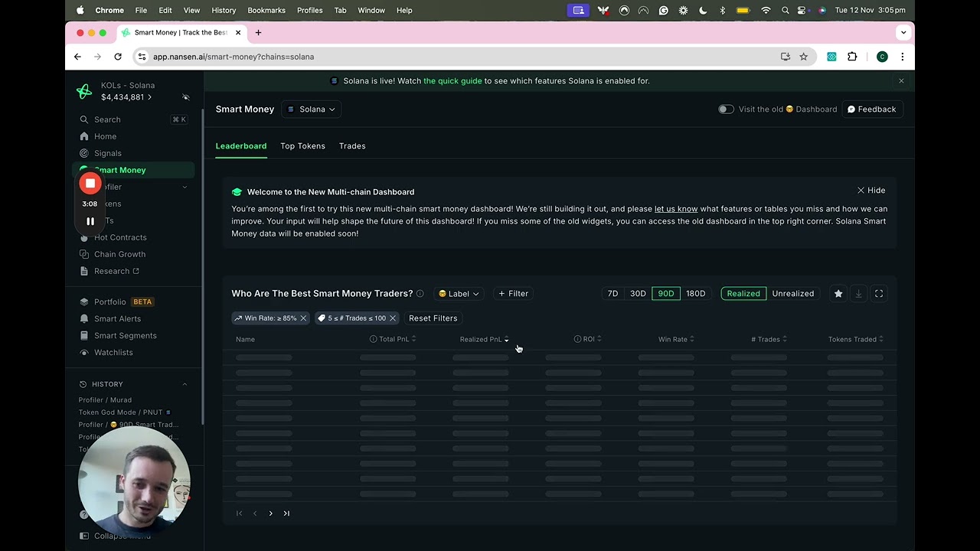Open the quick guide link
The image size is (980, 551).
point(452,80)
